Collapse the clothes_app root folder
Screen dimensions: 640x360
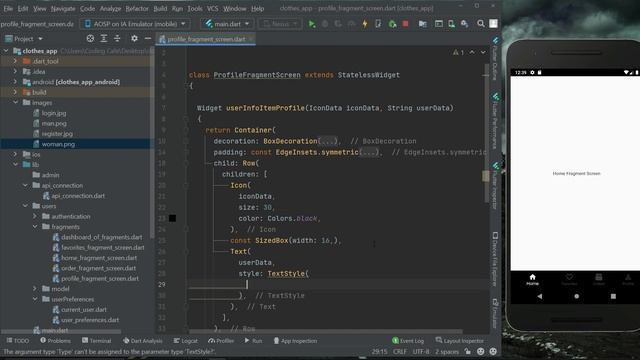point(6,51)
